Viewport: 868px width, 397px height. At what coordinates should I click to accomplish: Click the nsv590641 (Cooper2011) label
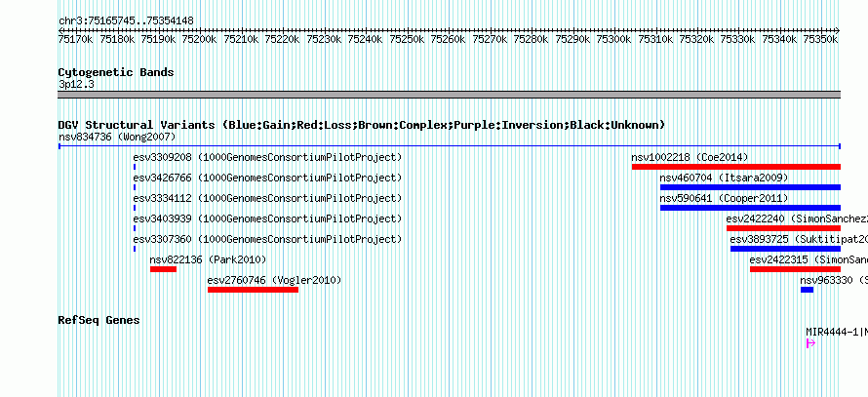[x=724, y=198]
